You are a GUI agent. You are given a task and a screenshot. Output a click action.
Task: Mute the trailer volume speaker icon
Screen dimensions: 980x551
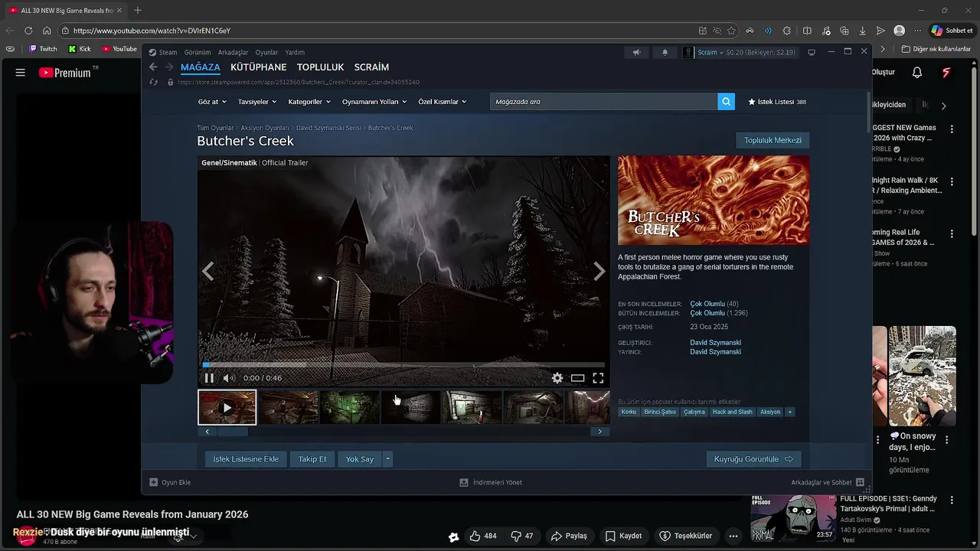(228, 378)
